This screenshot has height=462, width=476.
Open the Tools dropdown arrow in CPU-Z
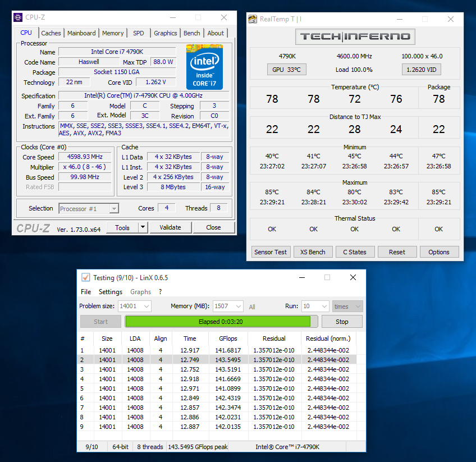pos(143,227)
